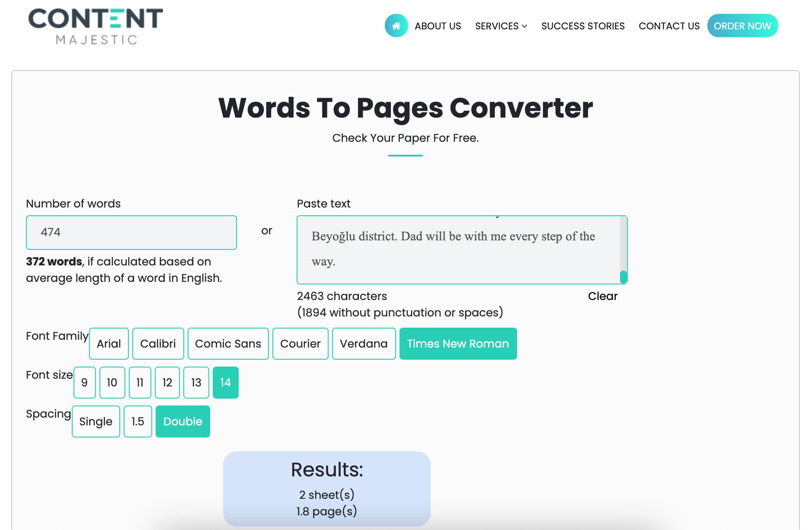Click the ORDER NOW button

[x=742, y=26]
